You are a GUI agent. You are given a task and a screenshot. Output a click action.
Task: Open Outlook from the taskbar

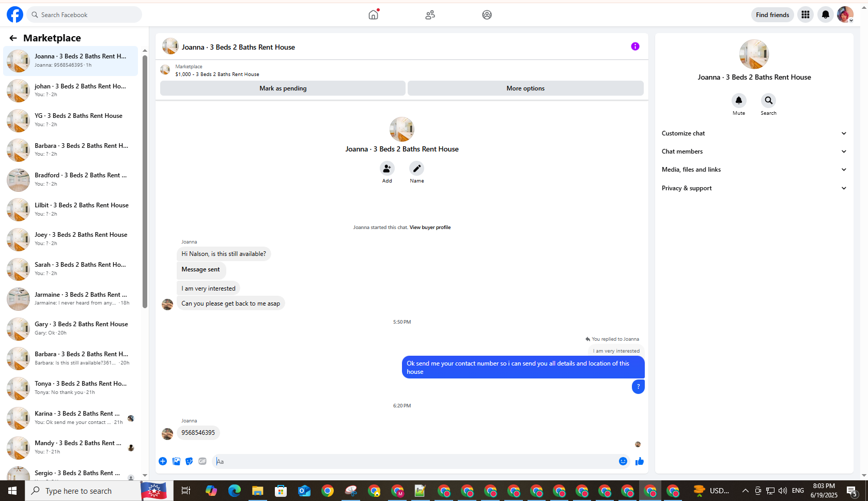point(304,491)
